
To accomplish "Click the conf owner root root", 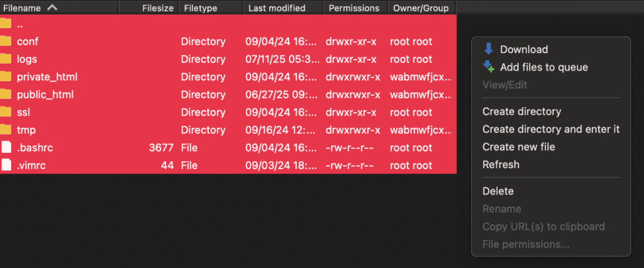I will point(411,42).
